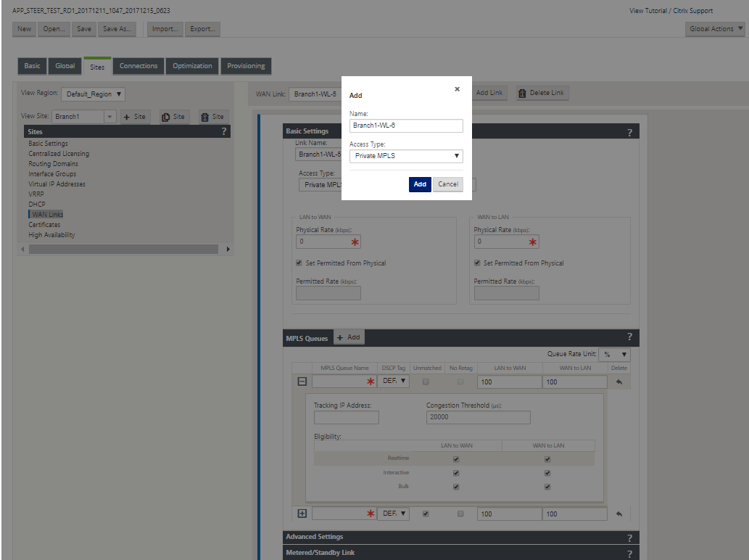Select High Availability in Sites tree
The height and width of the screenshot is (560, 749).
point(51,234)
